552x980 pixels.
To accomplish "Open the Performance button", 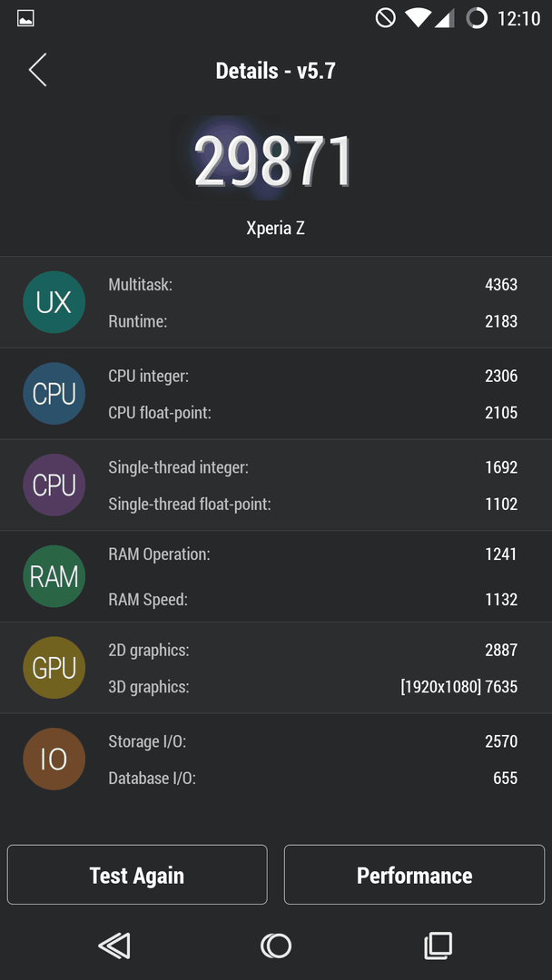I will click(x=415, y=875).
